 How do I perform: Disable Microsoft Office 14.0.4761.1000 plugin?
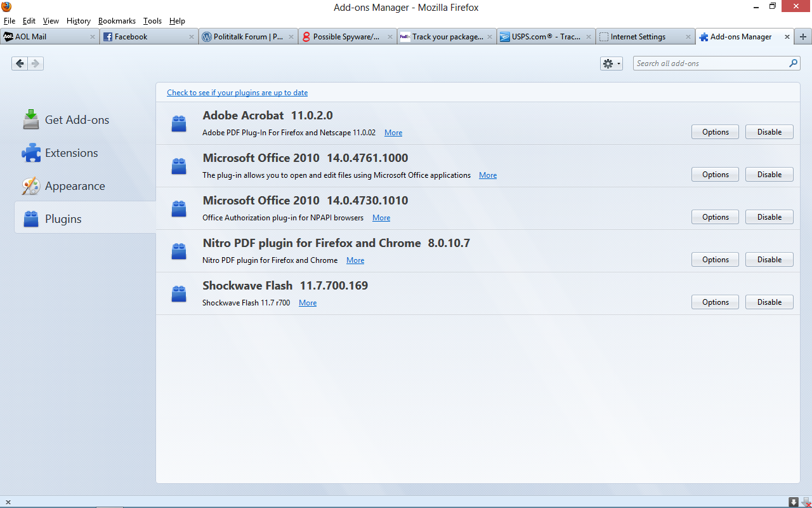[769, 175]
